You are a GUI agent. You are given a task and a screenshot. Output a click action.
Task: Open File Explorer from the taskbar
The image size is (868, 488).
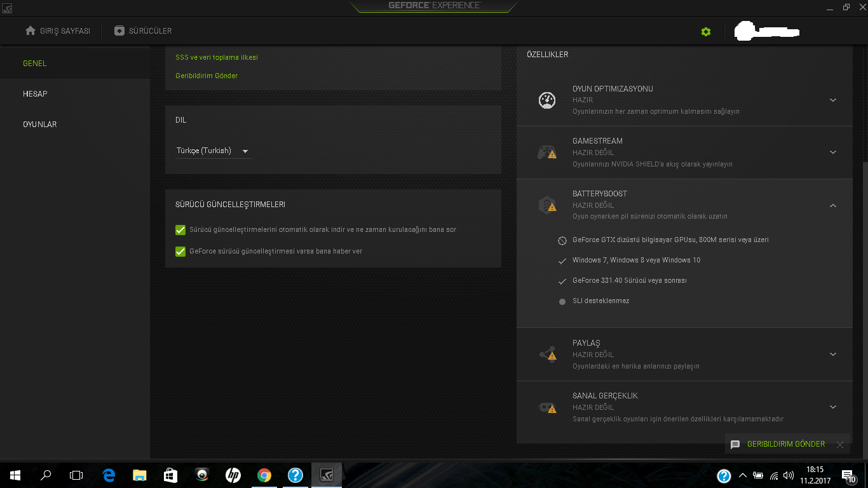(x=140, y=475)
